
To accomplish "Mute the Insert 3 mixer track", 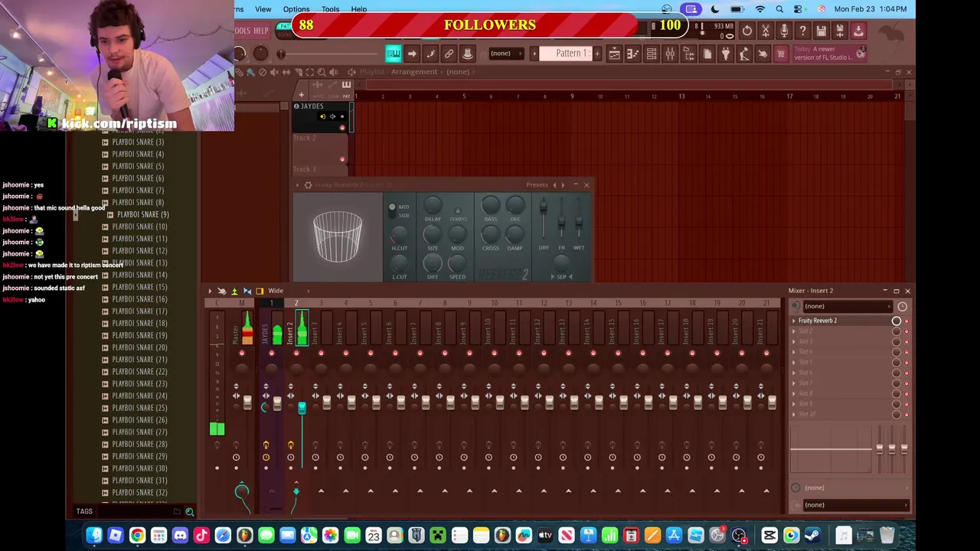I will [321, 353].
